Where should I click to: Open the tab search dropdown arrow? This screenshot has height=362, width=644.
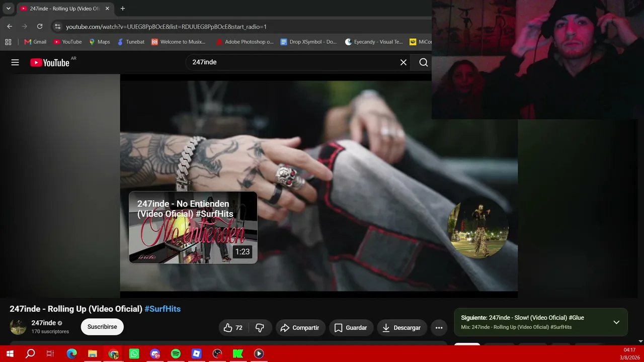pos(8,9)
